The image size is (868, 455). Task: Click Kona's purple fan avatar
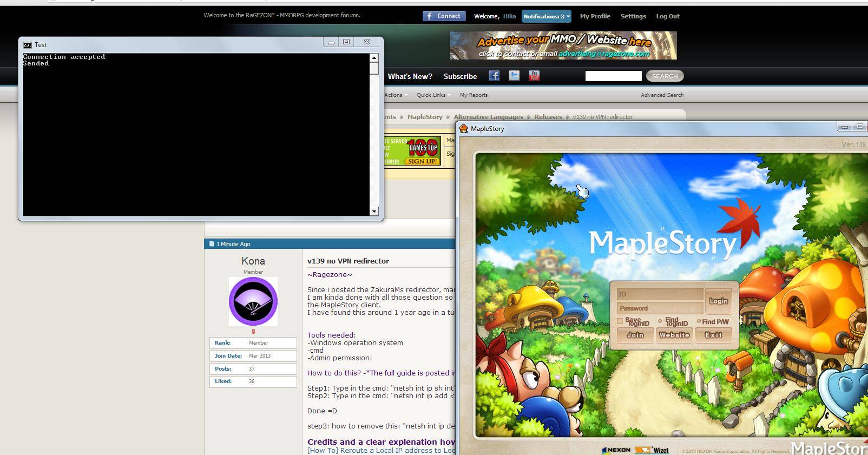tap(253, 301)
